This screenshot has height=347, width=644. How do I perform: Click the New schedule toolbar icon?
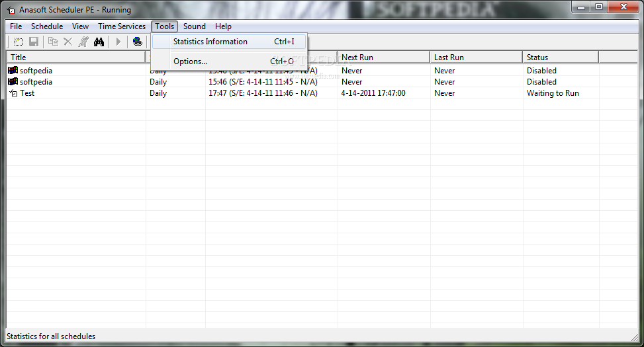(x=18, y=42)
